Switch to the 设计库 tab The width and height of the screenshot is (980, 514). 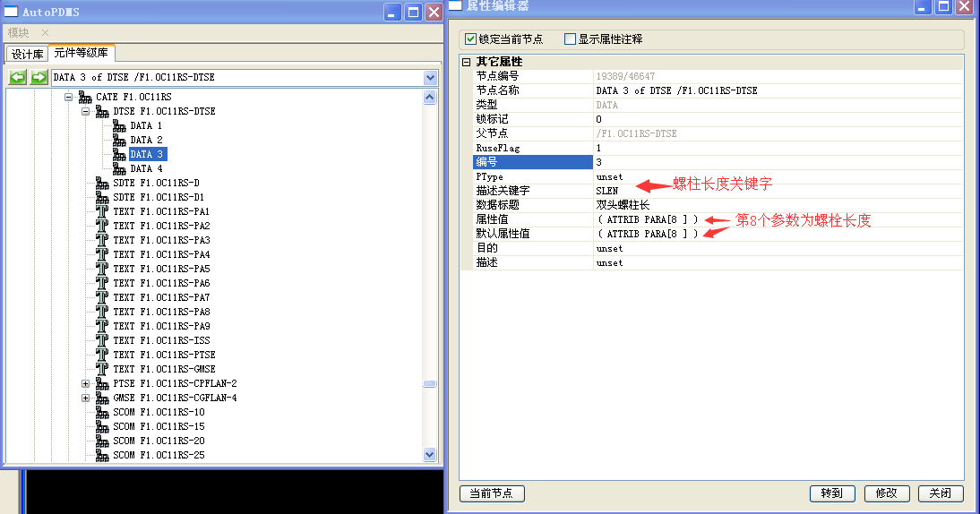(27, 54)
